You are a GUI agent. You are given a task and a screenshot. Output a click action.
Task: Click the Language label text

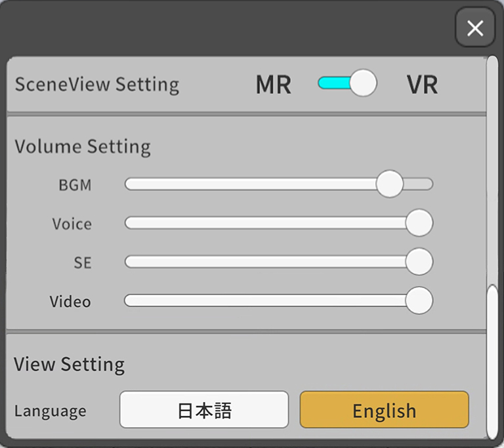[51, 411]
